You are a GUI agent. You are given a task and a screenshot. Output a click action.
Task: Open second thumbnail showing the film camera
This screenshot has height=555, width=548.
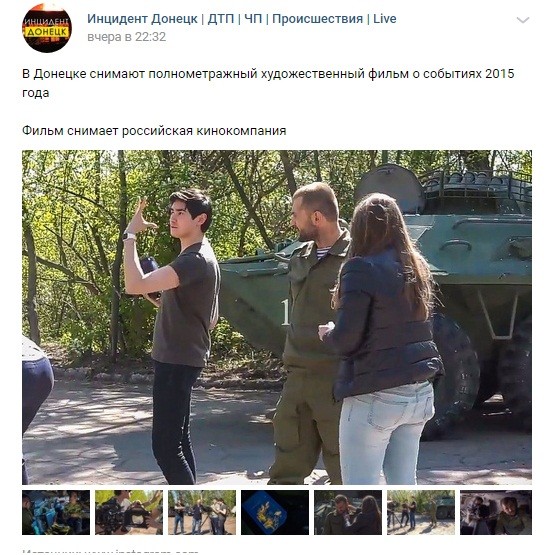(129, 512)
